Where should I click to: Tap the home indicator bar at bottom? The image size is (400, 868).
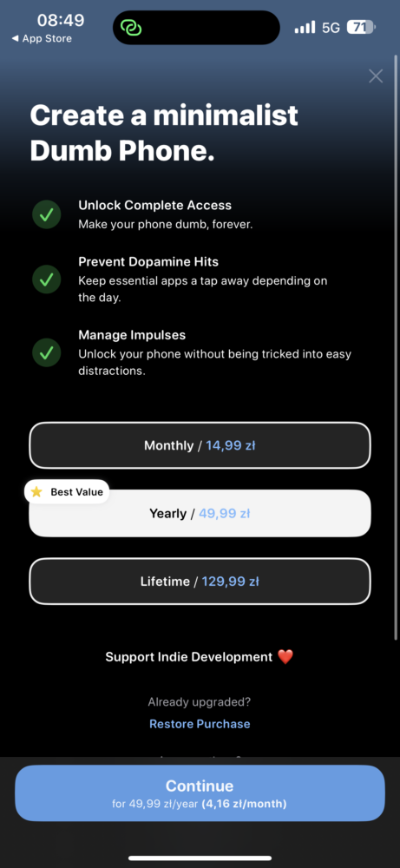point(200,858)
